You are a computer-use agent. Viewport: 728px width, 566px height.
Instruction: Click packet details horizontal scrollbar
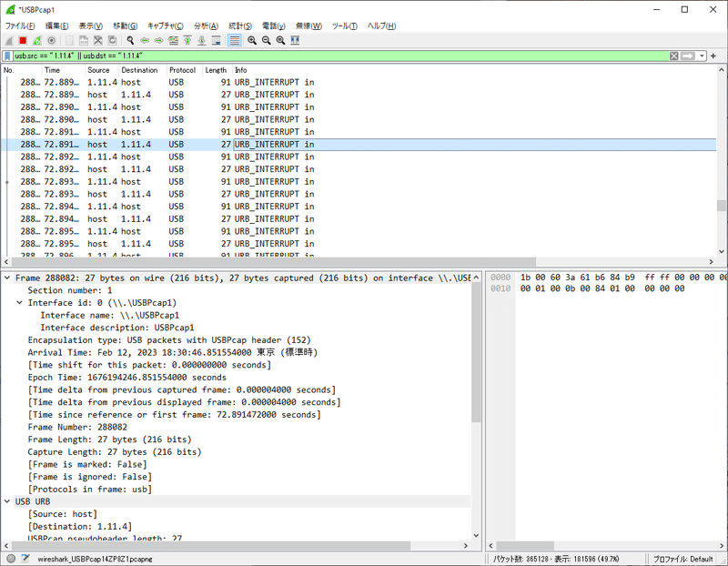point(211,546)
